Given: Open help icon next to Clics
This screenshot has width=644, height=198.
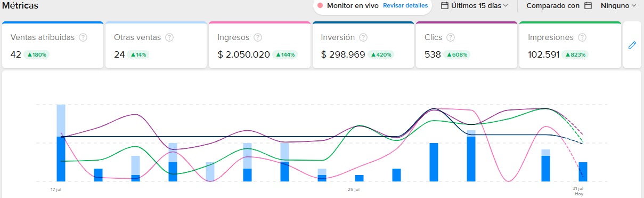Looking at the screenshot, I should [451, 37].
